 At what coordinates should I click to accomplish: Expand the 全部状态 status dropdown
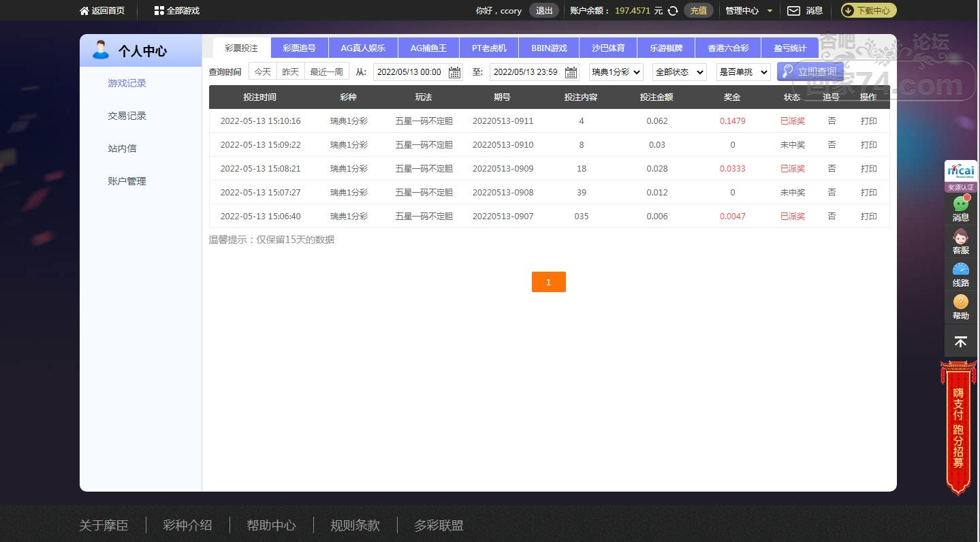tap(679, 72)
